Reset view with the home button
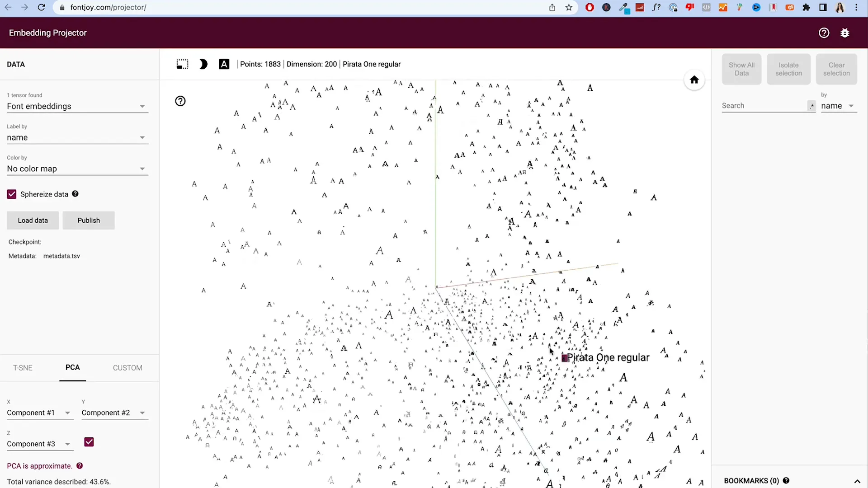The width and height of the screenshot is (868, 488). point(694,80)
